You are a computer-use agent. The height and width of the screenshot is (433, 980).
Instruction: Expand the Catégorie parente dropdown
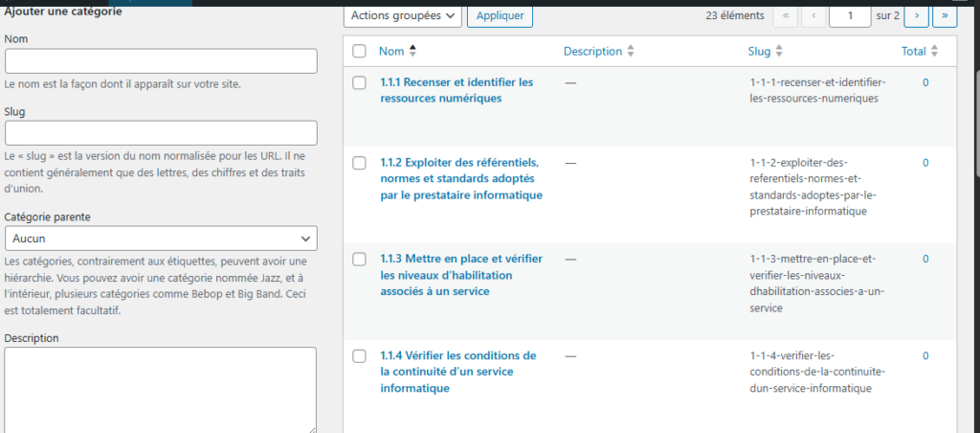click(x=161, y=239)
